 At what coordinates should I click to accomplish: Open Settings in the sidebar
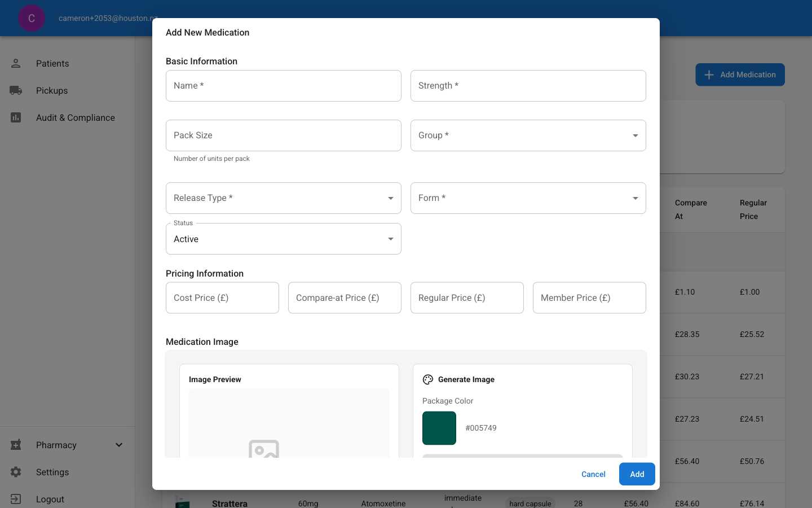pos(68,472)
